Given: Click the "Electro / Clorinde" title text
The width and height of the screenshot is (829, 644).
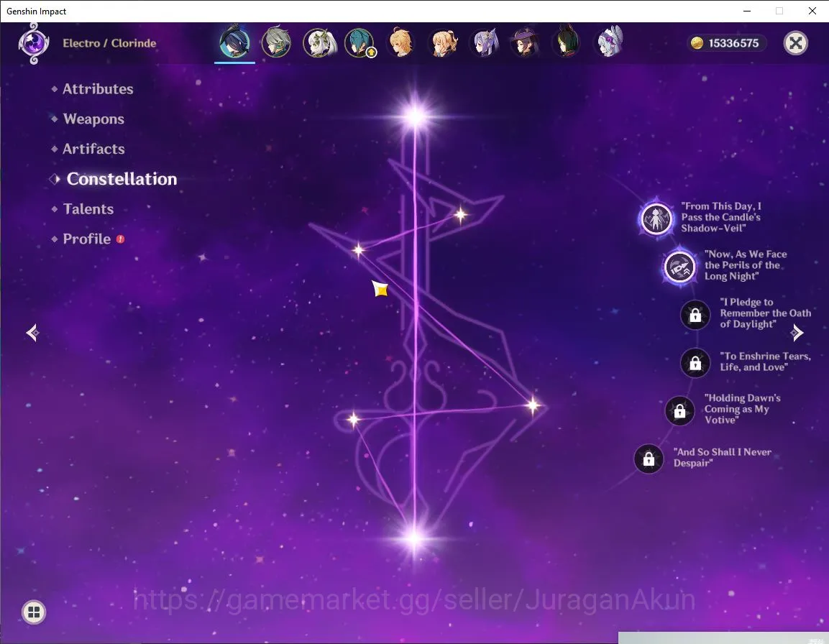Looking at the screenshot, I should 109,43.
